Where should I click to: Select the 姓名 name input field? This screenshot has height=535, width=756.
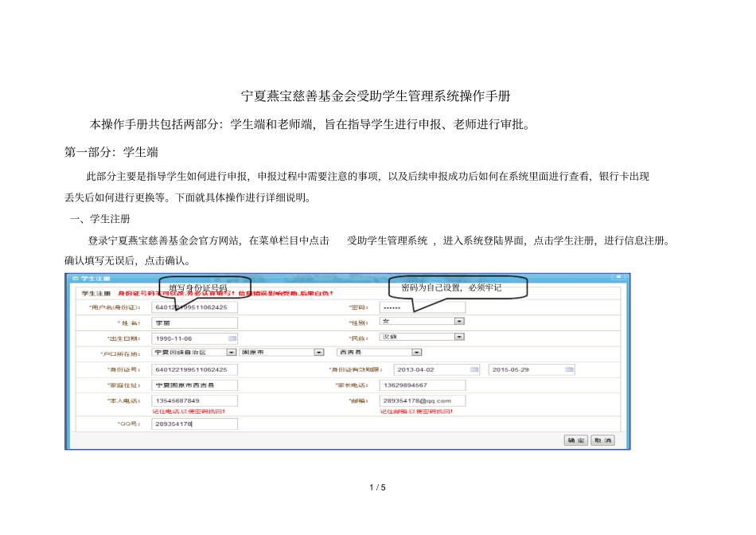(x=194, y=323)
